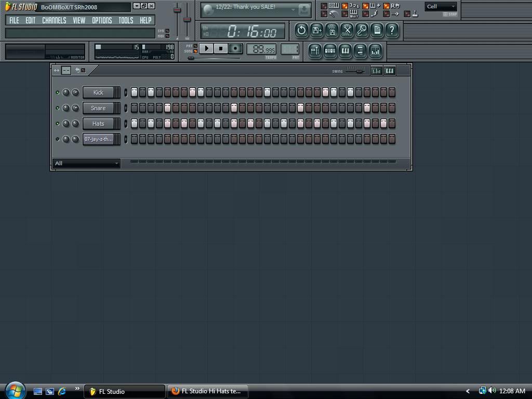Click the step sequencer return arrow icon
The image size is (532, 399).
(77, 70)
